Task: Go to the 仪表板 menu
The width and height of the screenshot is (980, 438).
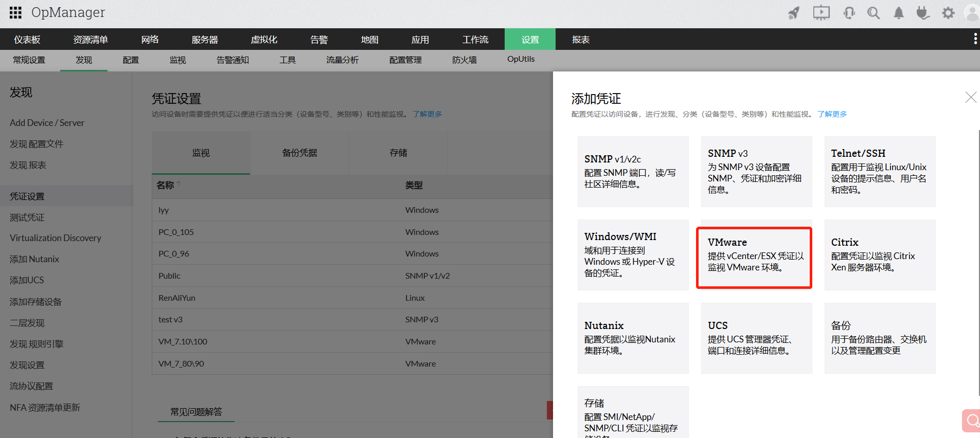Action: [x=27, y=40]
